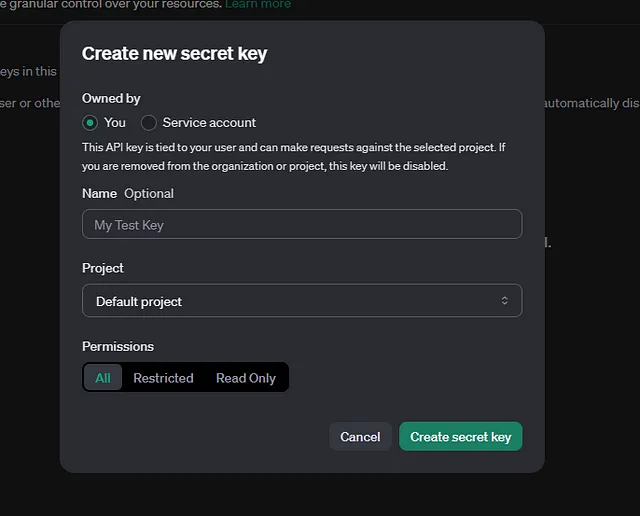The image size is (640, 516).
Task: Click the "Create secret key" button
Action: coord(460,436)
